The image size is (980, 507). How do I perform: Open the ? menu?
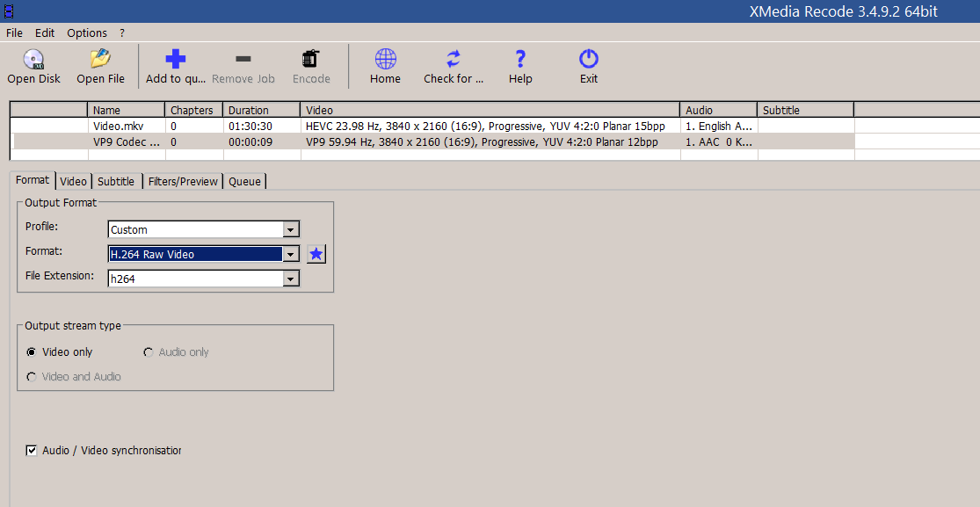click(122, 33)
